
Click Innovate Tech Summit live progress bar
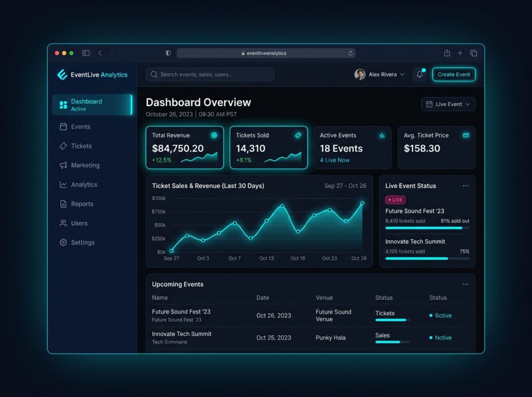click(427, 258)
